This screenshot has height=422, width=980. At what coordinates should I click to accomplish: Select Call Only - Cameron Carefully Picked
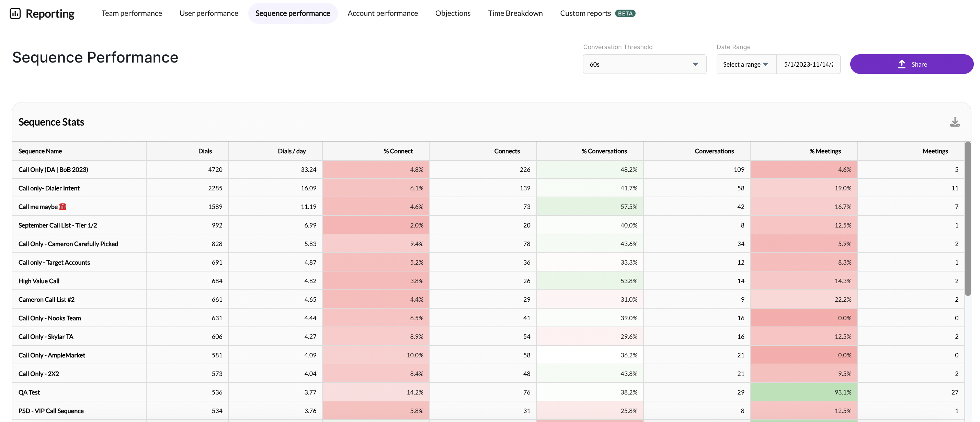[68, 244]
